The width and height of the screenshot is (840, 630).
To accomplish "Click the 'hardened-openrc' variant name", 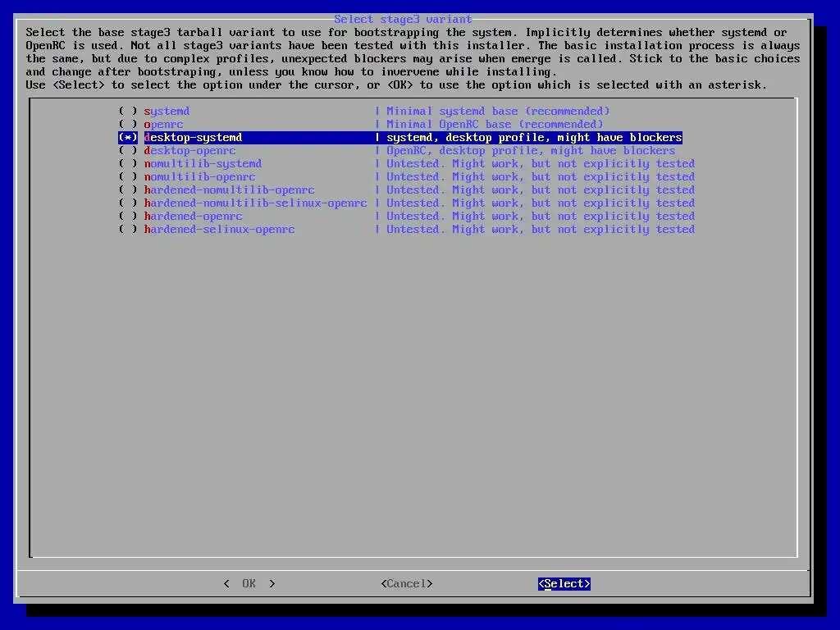I will 193,216.
